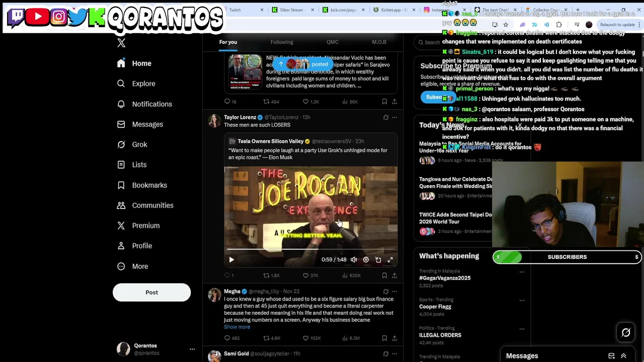The width and height of the screenshot is (644, 362).
Task: Open Qorantos account menu dots
Action: click(192, 349)
